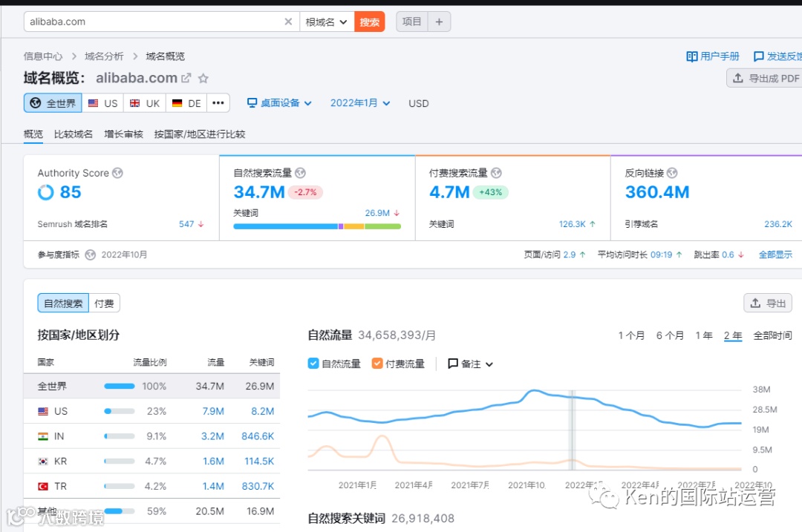Open US traffic value 7.9M
802x532 pixels.
coord(213,411)
